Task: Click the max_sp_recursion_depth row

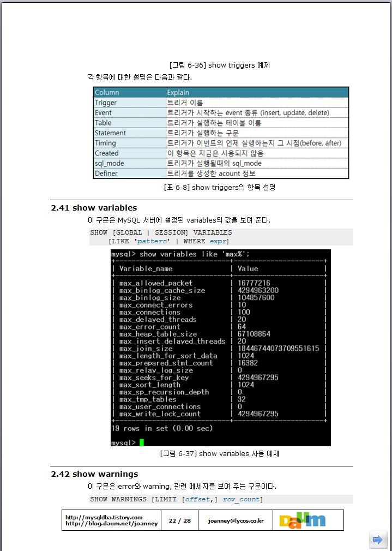Action: [x=219, y=392]
